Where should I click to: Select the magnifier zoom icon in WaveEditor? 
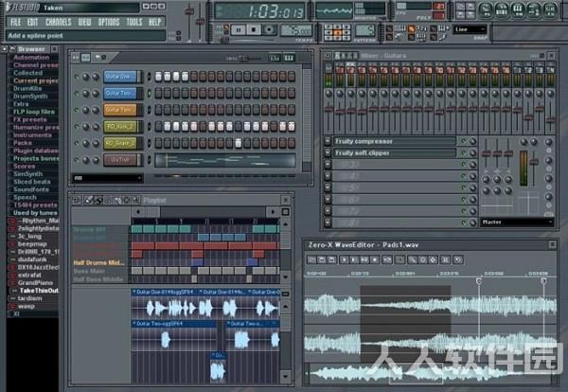(412, 259)
